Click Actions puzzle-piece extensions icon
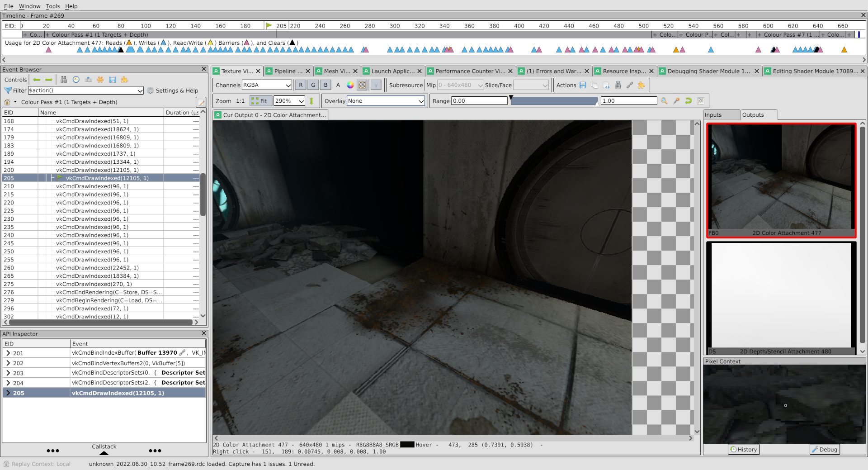 pyautogui.click(x=642, y=85)
